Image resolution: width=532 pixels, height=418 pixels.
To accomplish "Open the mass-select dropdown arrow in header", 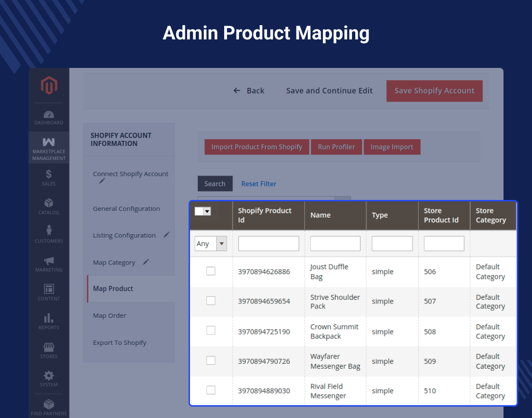I will [207, 211].
